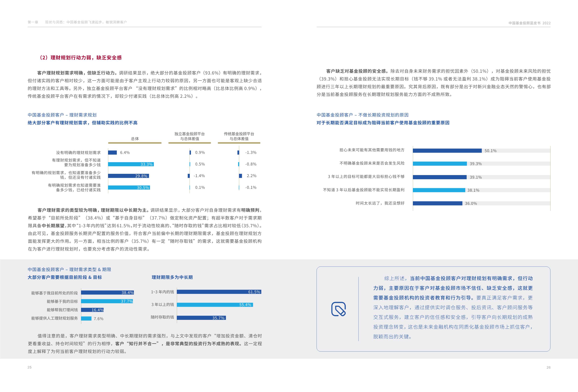This screenshot has height=392, width=578.
Task: Click the label 能够基于我目前所处的阶段
Action: tap(55, 293)
